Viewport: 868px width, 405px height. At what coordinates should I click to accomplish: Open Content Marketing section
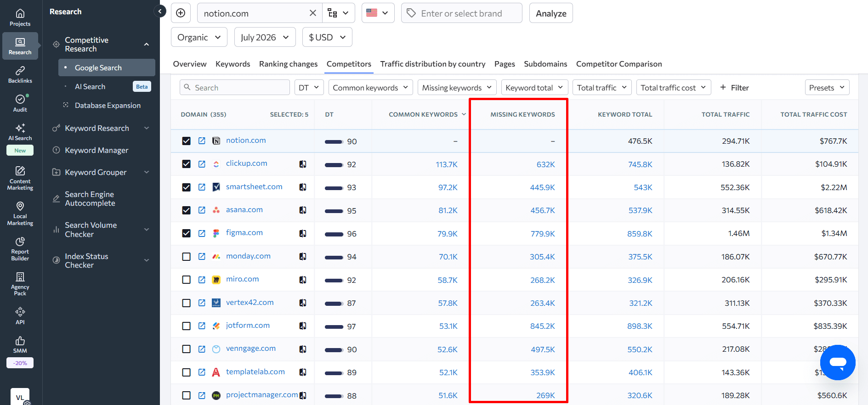click(x=20, y=178)
